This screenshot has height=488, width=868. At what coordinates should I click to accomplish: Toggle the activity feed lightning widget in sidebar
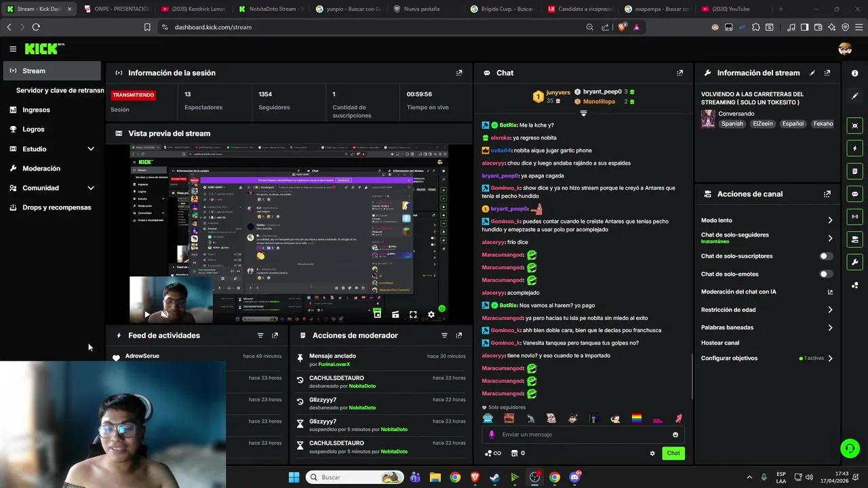[x=854, y=148]
